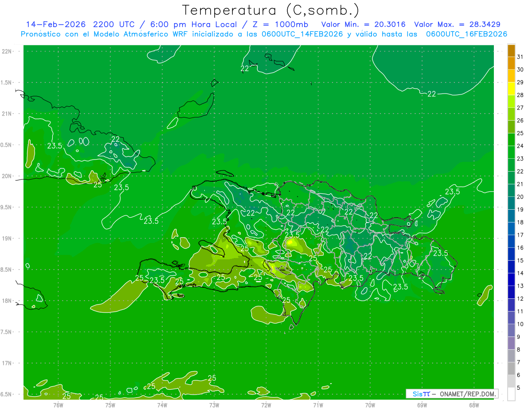This screenshot has width=532, height=411.
Task: Pick the lime swatch between 27 and 28
Action: coord(511,101)
